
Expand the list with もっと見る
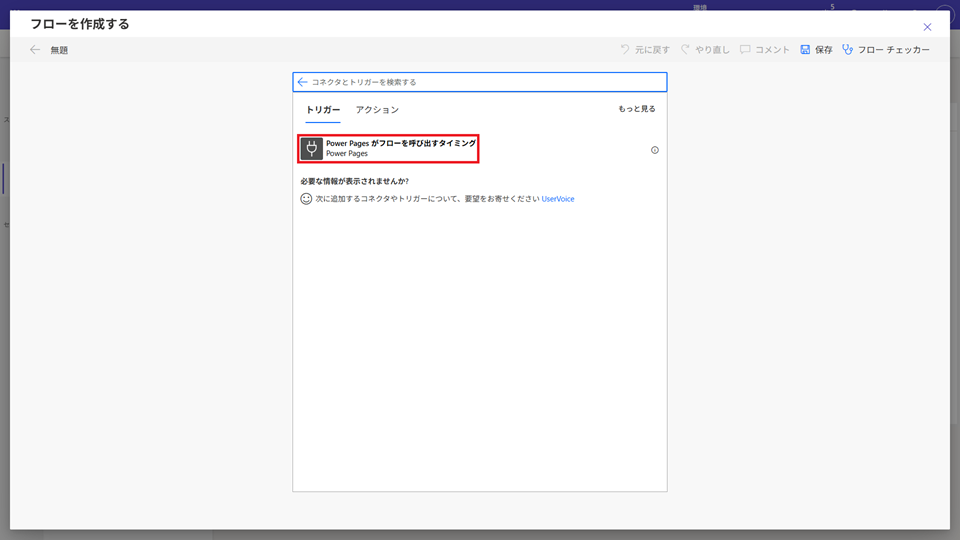636,109
